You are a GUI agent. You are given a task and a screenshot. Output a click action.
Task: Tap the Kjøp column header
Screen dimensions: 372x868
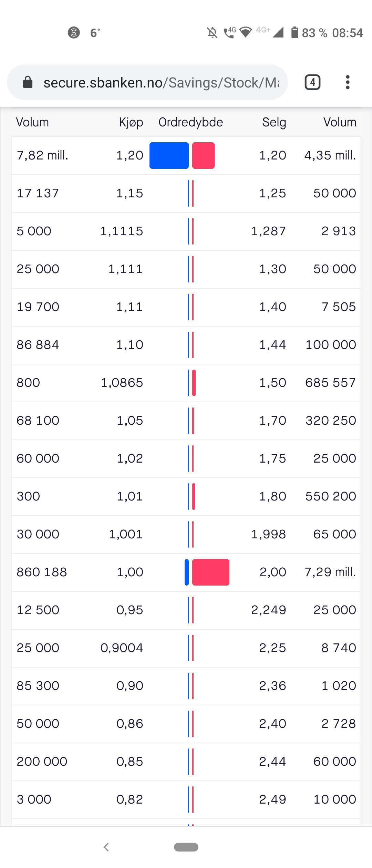tap(131, 122)
